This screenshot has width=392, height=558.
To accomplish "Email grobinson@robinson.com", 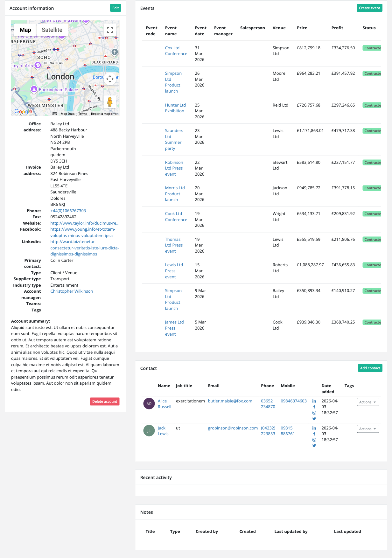I will (233, 428).
